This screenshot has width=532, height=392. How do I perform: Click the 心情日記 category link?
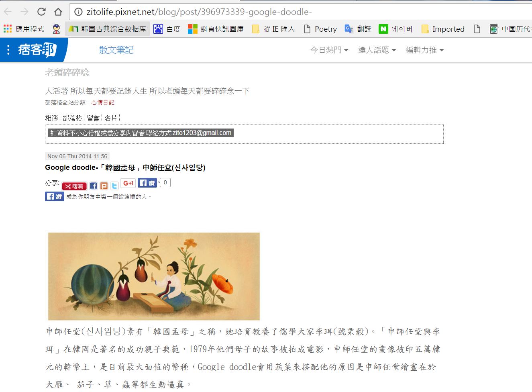[x=103, y=102]
